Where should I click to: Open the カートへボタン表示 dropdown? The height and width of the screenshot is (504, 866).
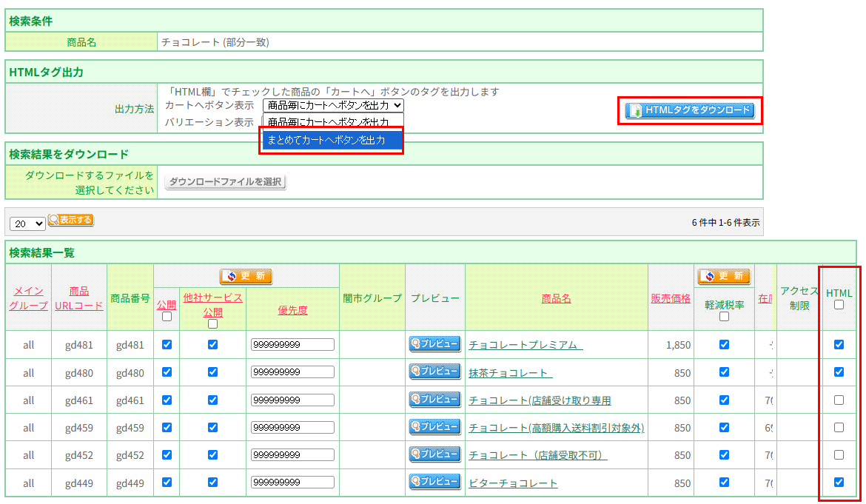(331, 104)
